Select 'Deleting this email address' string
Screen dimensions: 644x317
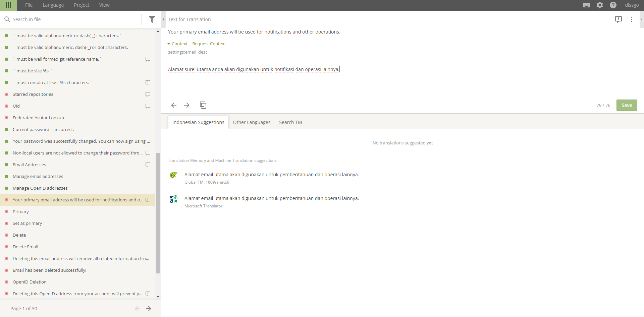coord(77,259)
